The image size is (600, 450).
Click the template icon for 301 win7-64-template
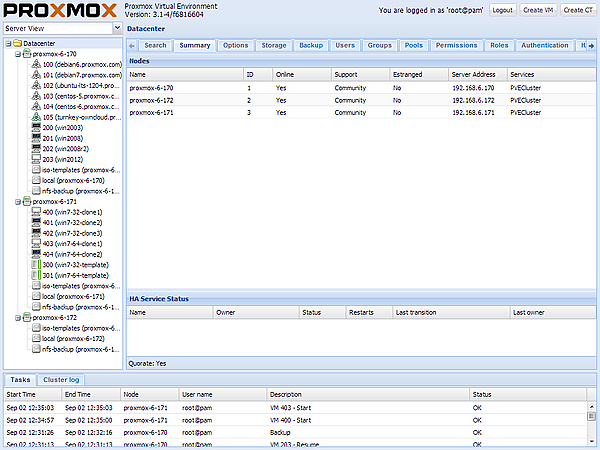click(36, 275)
